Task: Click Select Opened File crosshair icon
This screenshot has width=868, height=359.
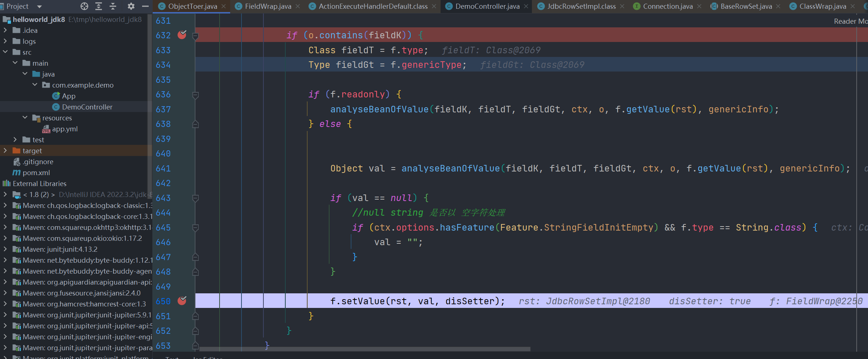Action: [84, 6]
